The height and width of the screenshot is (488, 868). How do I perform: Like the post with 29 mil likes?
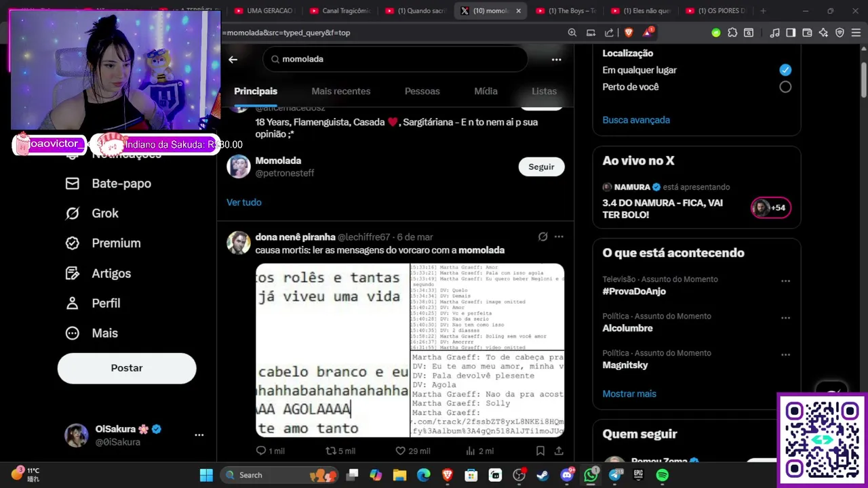[413, 451]
